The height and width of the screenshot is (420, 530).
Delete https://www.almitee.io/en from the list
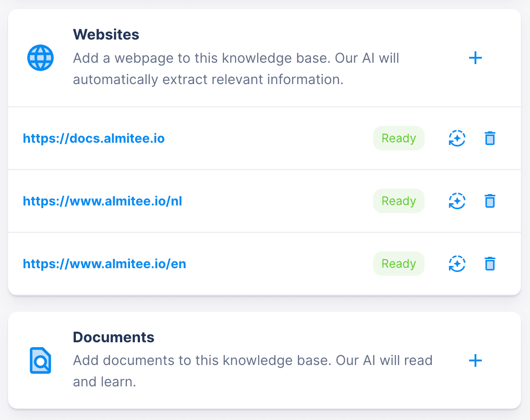(490, 264)
